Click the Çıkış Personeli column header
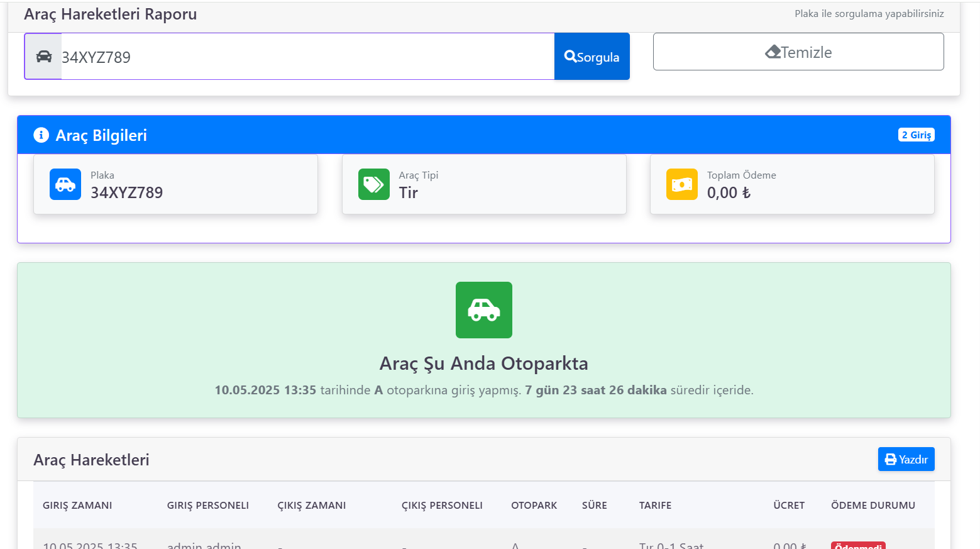 click(442, 506)
